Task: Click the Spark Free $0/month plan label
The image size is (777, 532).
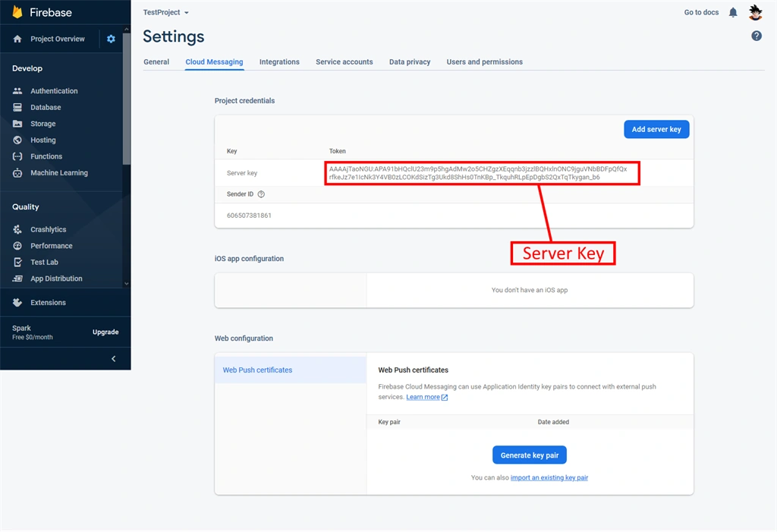Action: point(32,332)
